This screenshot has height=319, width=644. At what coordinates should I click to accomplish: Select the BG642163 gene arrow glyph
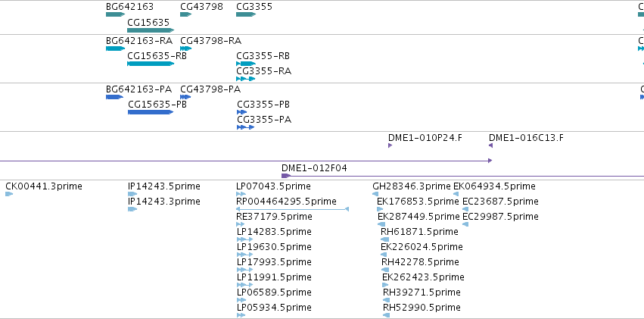(116, 14)
